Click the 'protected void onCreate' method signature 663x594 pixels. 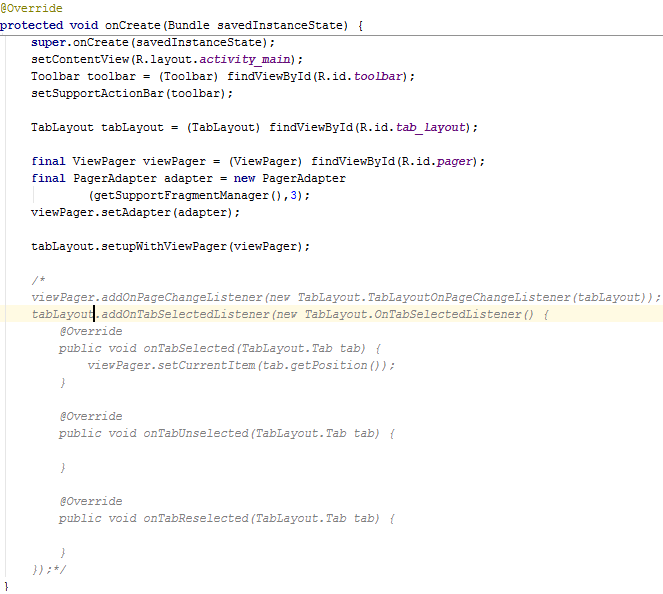click(x=181, y=25)
